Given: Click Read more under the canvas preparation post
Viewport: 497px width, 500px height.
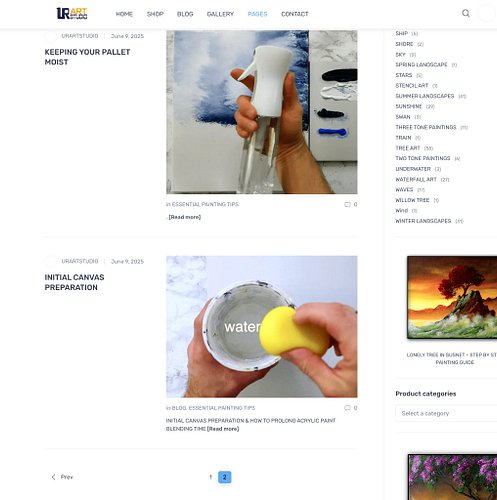Looking at the screenshot, I should (223, 429).
